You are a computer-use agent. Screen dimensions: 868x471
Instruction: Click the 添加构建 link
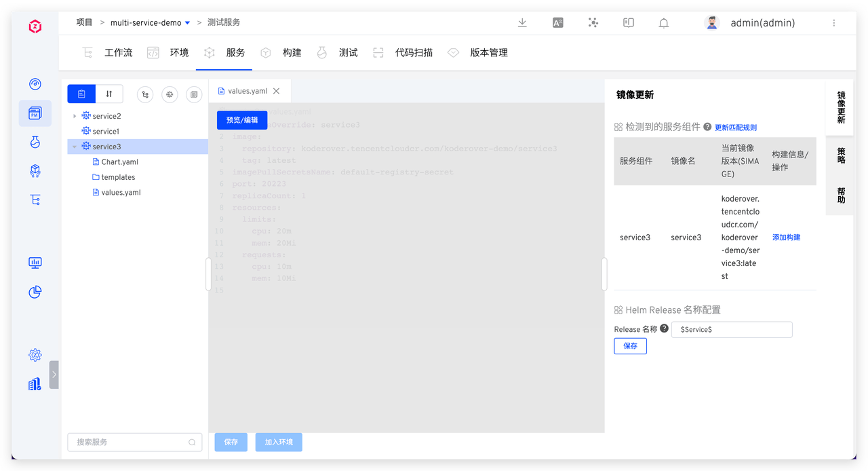point(786,238)
